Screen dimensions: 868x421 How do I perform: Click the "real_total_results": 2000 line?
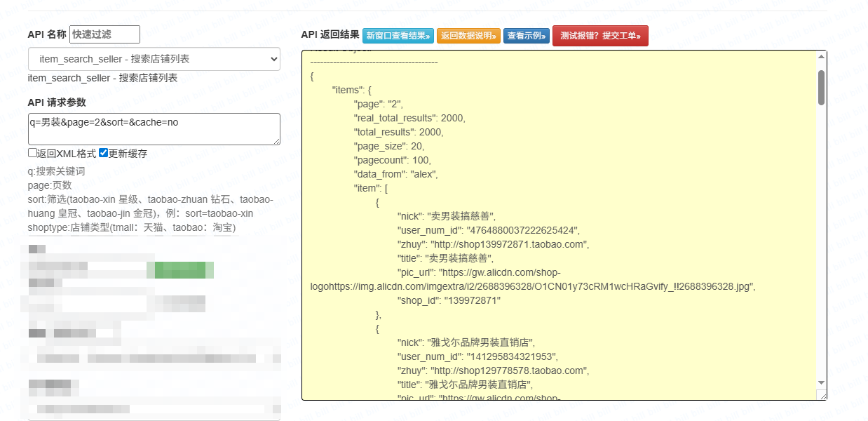coord(409,118)
